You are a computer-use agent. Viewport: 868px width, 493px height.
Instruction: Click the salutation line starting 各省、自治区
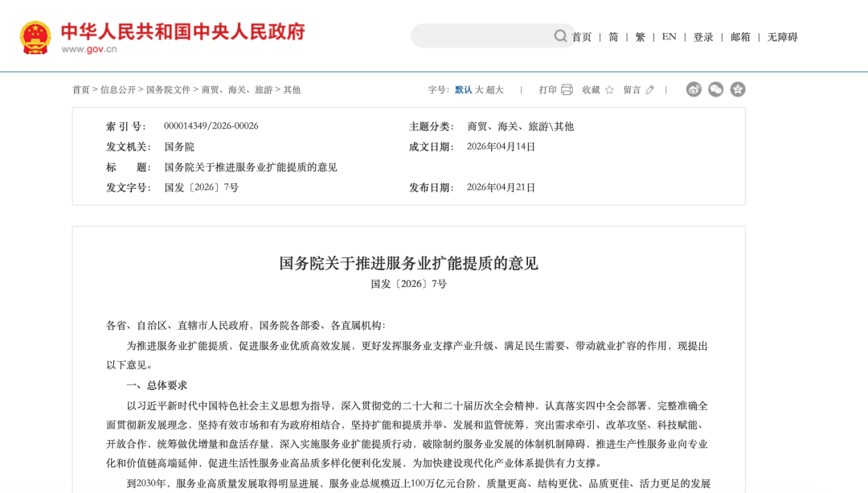(247, 326)
